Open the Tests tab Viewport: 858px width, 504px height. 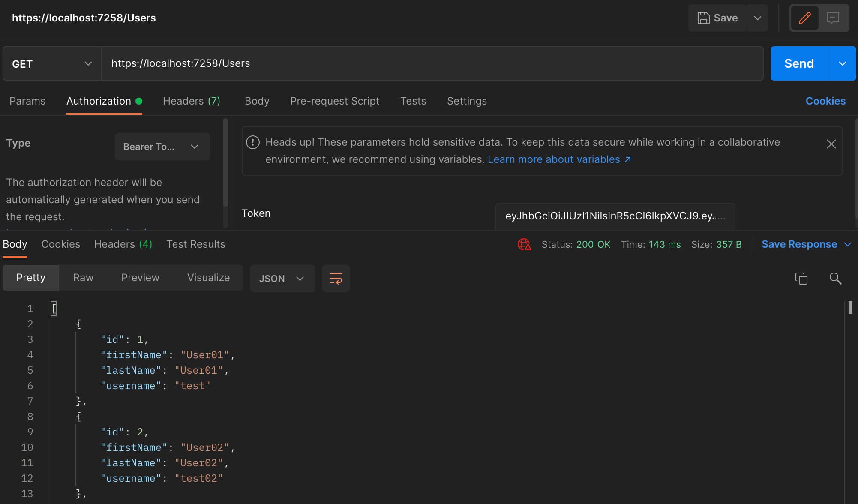413,101
